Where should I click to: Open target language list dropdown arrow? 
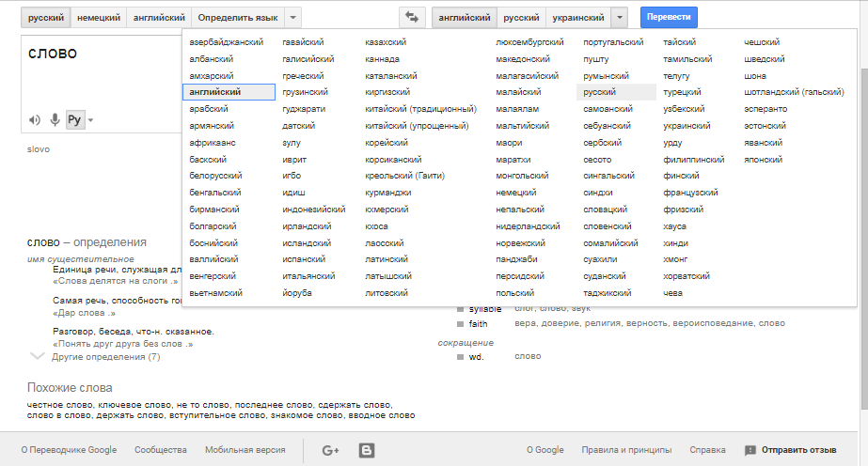point(620,18)
